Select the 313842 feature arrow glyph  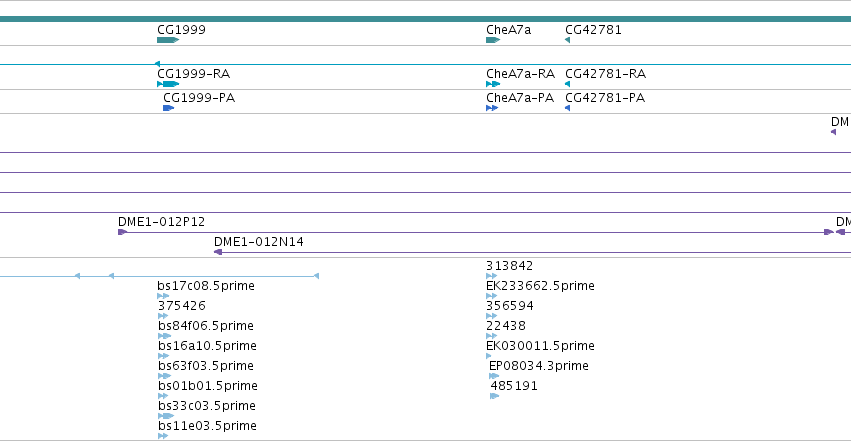[491, 276]
